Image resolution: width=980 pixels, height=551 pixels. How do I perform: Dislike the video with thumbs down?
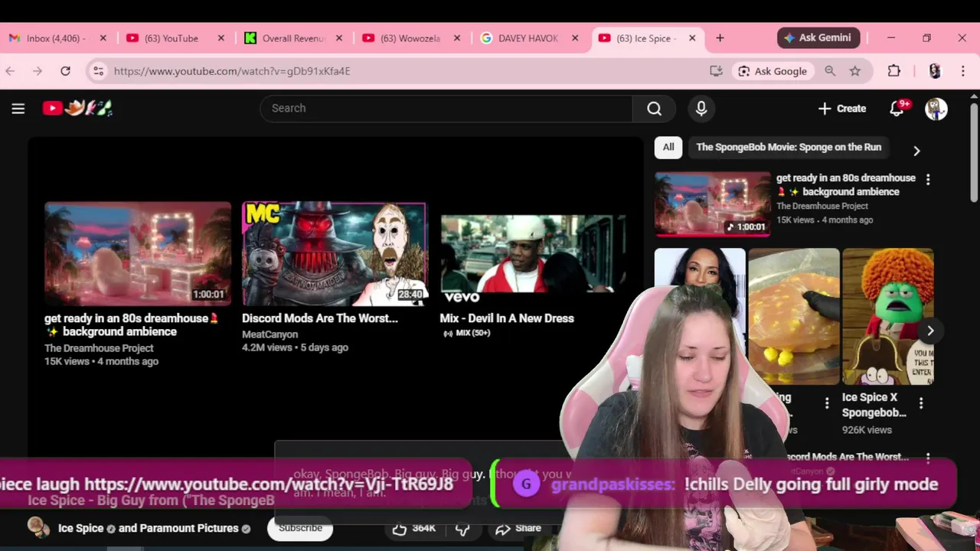(x=462, y=528)
